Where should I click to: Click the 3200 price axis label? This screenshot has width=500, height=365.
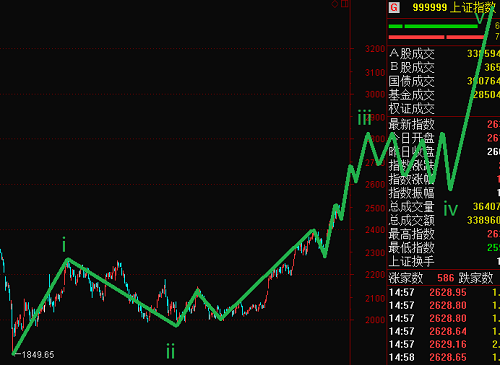pos(375,49)
